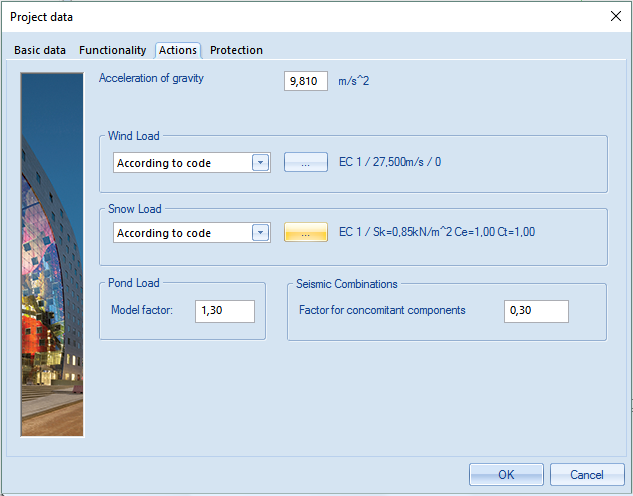The width and height of the screenshot is (633, 496).
Task: Click the Acceleration of gravity label
Action: pos(151,78)
